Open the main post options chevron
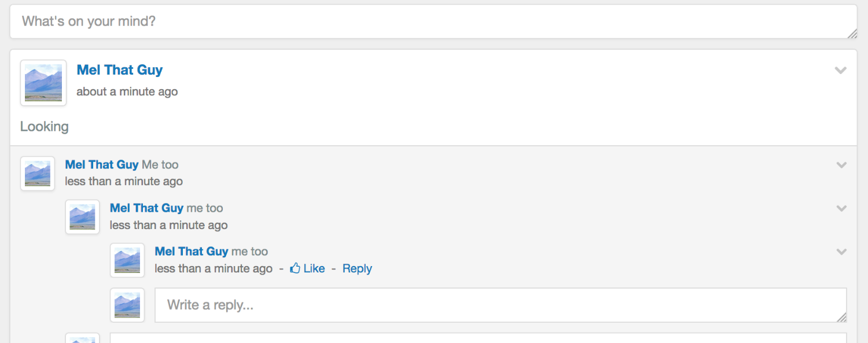This screenshot has height=343, width=868. click(841, 71)
